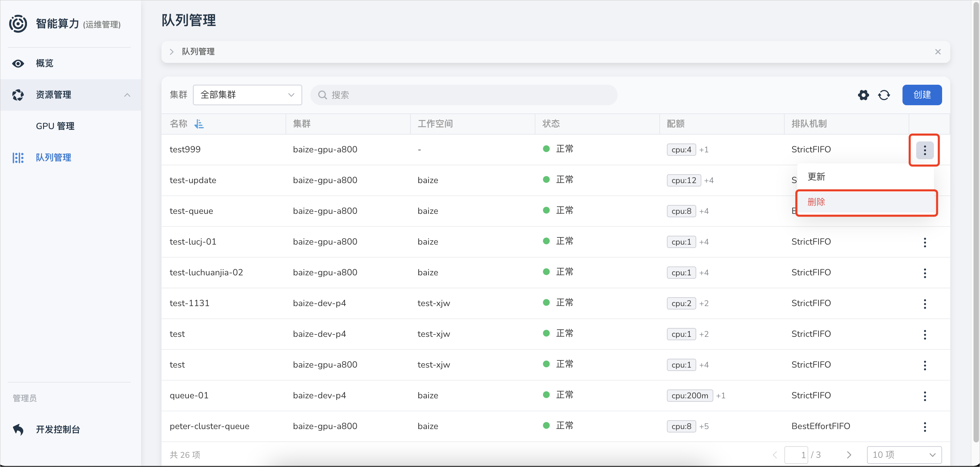Screen dimensions: 980x467
Task: Go to the next page arrow
Action: [849, 455]
